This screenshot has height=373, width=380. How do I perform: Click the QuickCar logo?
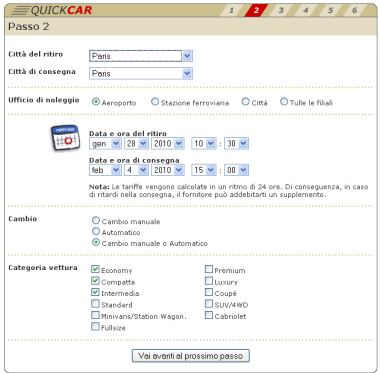click(x=52, y=10)
